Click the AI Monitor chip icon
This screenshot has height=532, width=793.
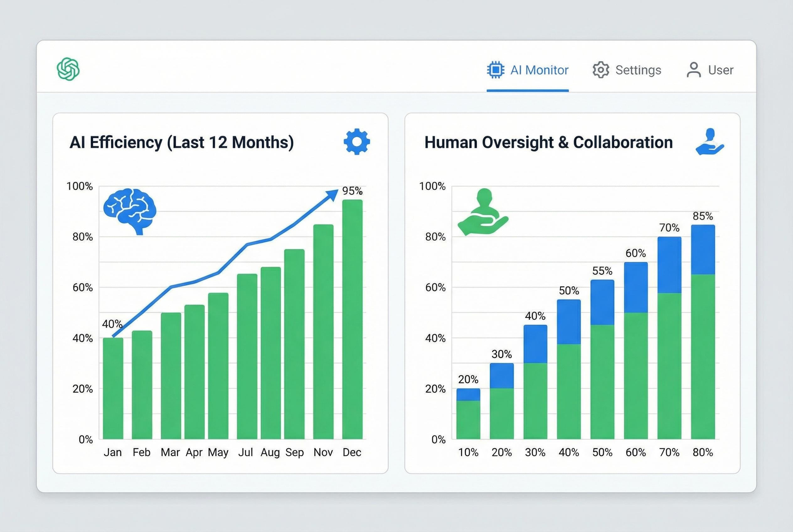click(496, 70)
